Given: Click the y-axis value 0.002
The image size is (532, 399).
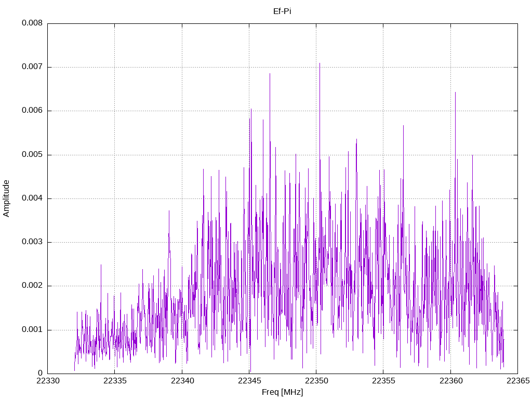Looking at the screenshot, I should tap(32, 286).
